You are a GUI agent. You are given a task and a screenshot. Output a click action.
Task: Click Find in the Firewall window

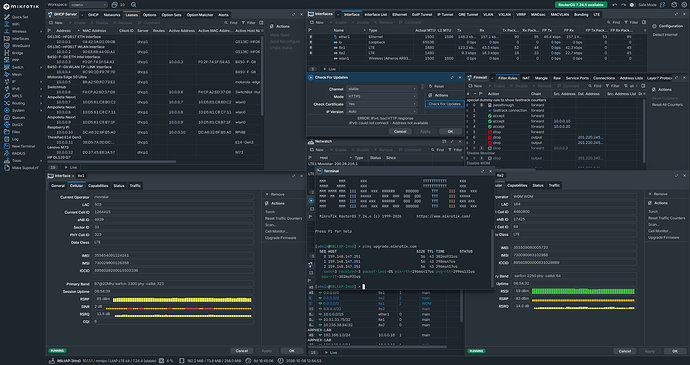click(595, 86)
